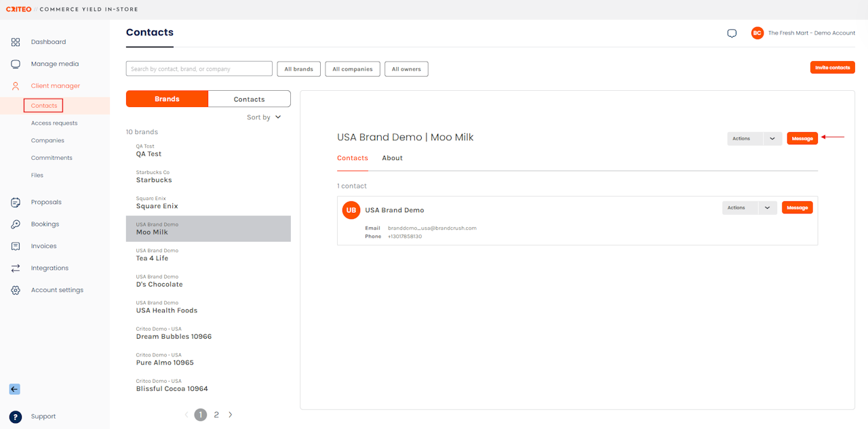This screenshot has height=429, width=868.
Task: Collapse sidebar with the blue arrow button
Action: [14, 389]
